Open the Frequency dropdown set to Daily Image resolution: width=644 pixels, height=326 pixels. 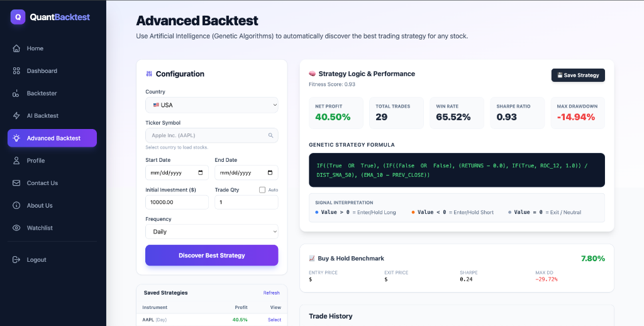click(211, 232)
